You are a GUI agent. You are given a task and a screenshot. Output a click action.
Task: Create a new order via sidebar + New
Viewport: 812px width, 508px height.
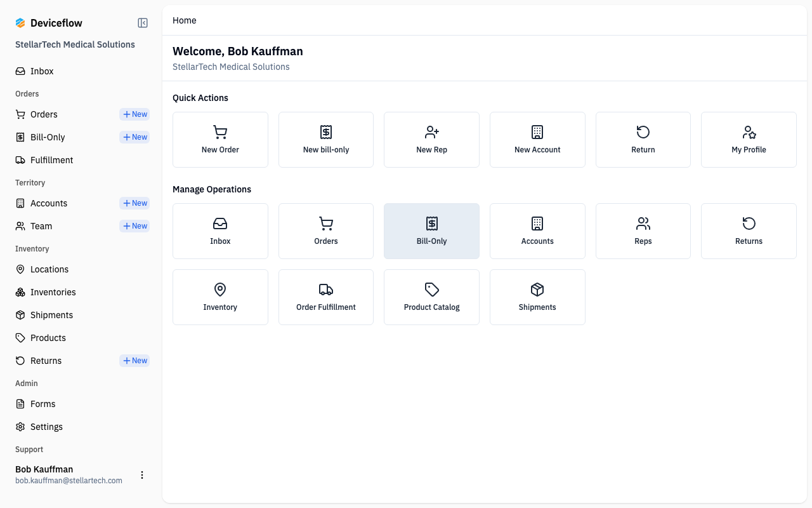tap(134, 114)
